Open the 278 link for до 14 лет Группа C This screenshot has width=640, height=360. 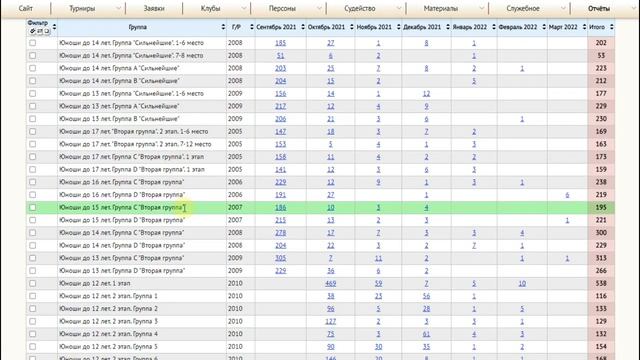[280, 233]
